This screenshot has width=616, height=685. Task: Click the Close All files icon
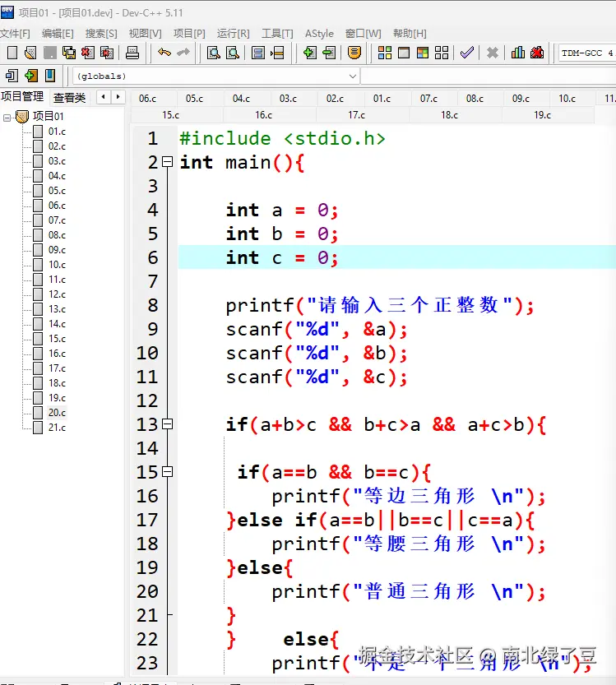click(x=107, y=53)
